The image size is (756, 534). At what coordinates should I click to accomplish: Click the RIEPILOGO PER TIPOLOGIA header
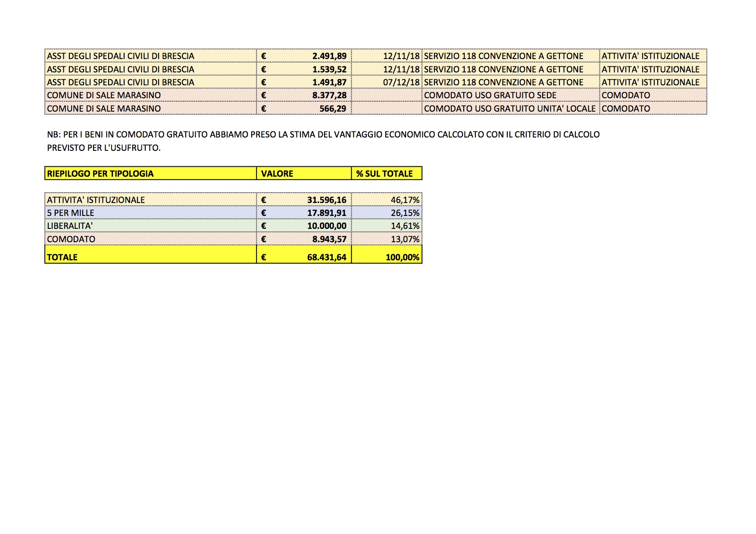[100, 174]
